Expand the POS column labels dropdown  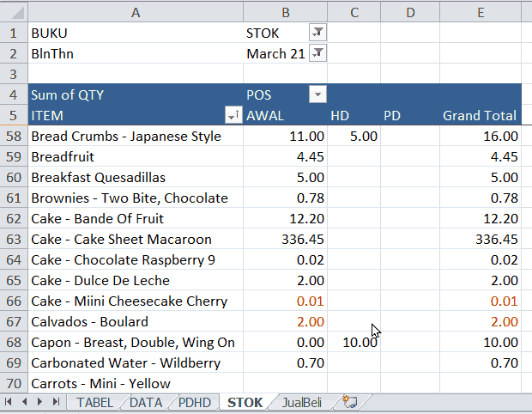pyautogui.click(x=317, y=94)
